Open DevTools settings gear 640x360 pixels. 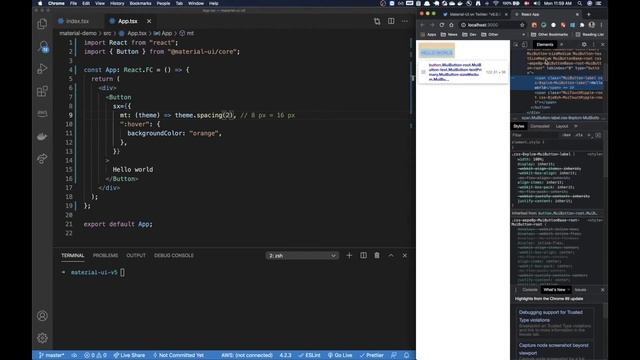coord(584,44)
